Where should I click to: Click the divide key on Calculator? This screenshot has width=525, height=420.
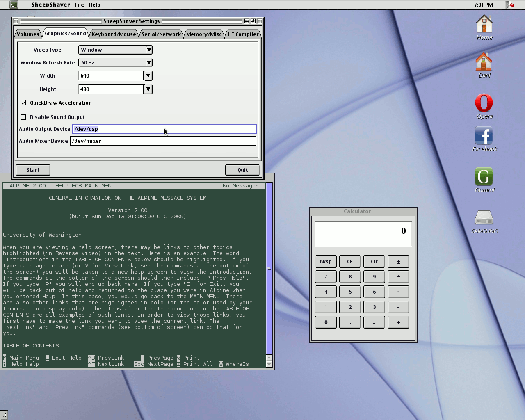398,277
